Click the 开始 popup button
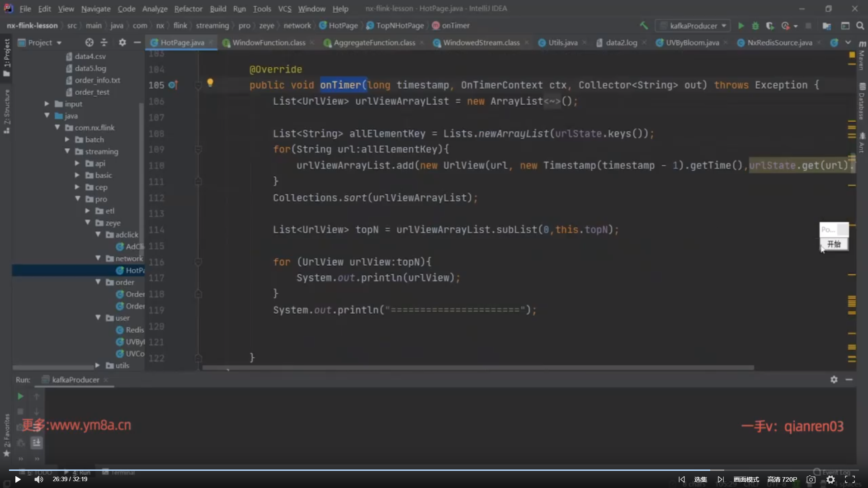The image size is (868, 488). [834, 244]
